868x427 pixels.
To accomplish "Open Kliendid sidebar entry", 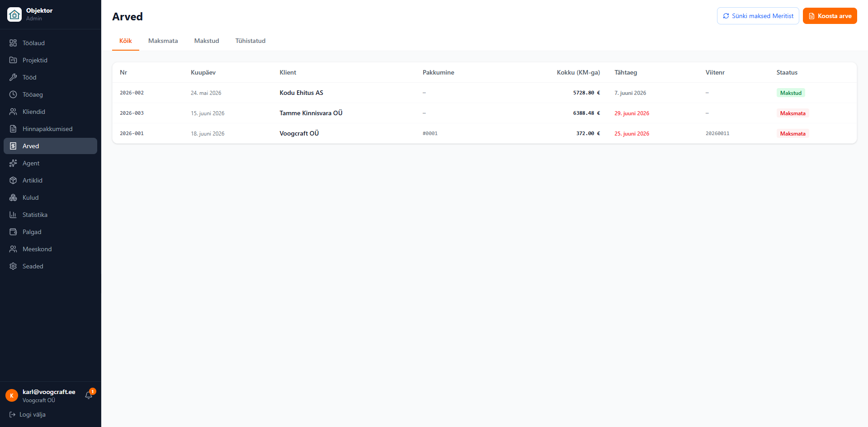I will tap(50, 112).
